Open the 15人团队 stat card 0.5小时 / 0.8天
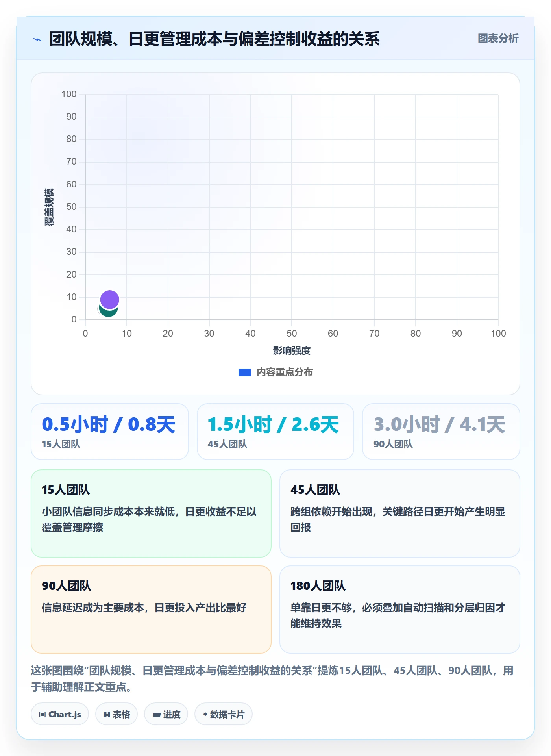Screen dimensions: 551x756 point(110,432)
